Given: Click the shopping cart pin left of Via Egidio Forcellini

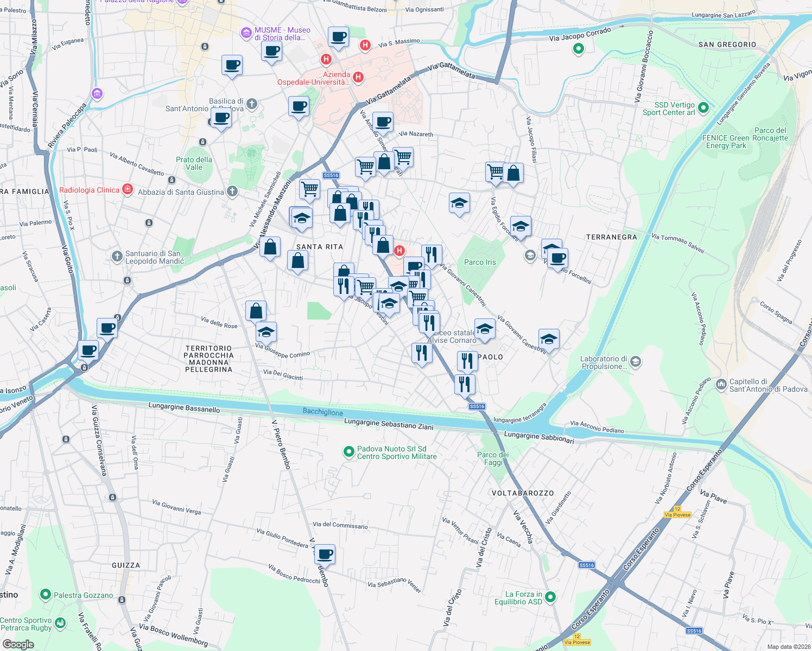Looking at the screenshot, I should (494, 174).
